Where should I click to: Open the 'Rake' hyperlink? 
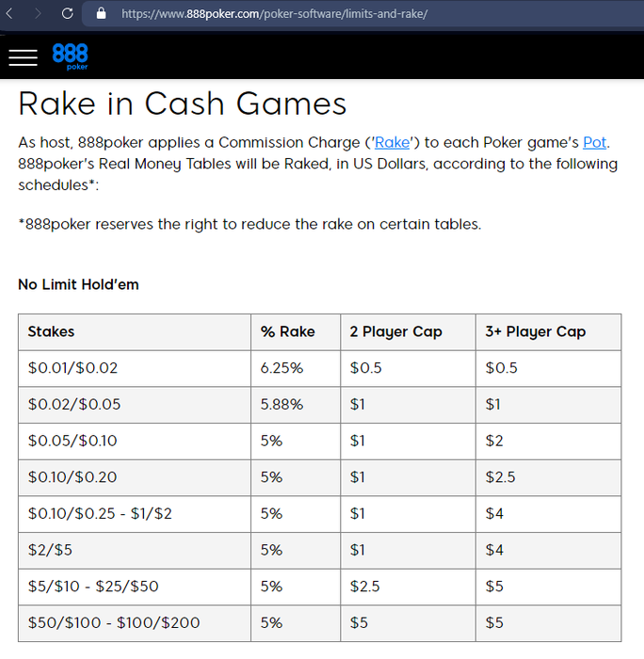(392, 143)
